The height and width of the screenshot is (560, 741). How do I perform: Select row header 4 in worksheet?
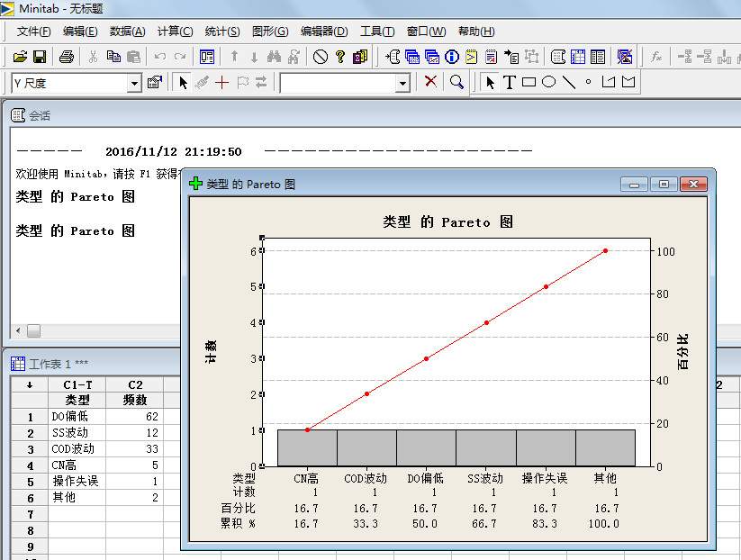click(x=30, y=465)
